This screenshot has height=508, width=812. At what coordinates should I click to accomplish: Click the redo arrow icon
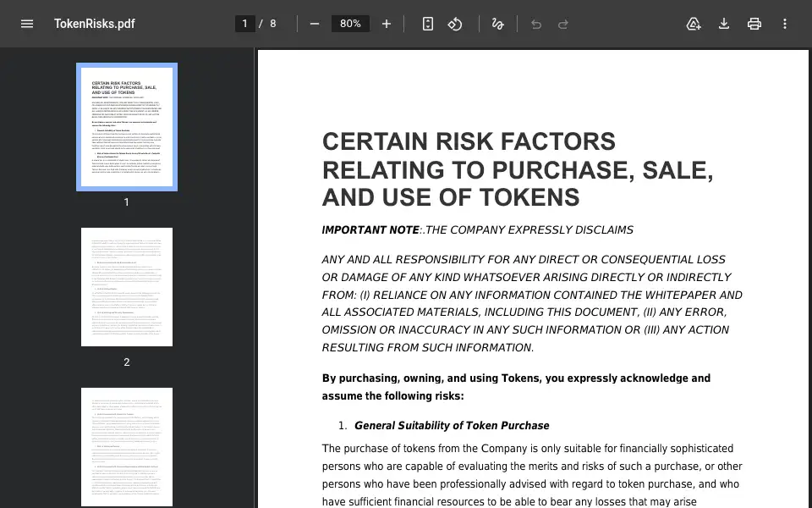(x=563, y=24)
